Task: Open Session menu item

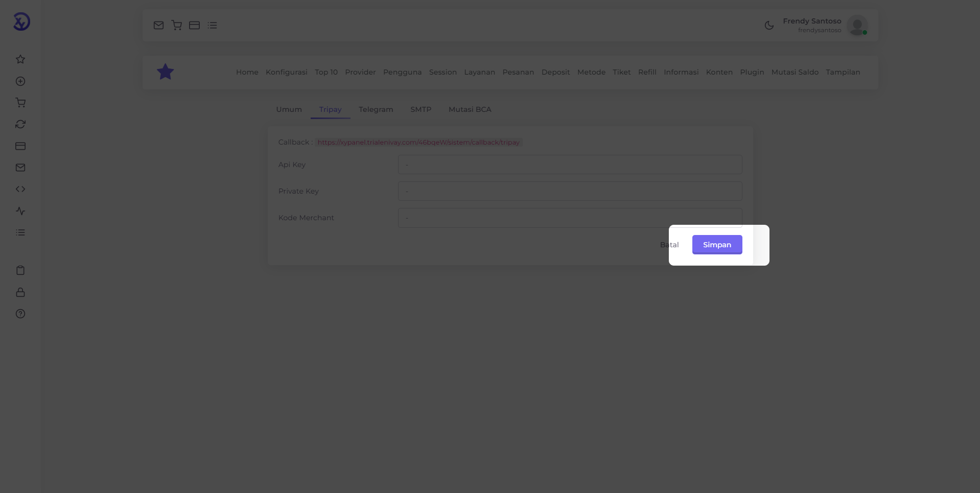Action: click(443, 72)
